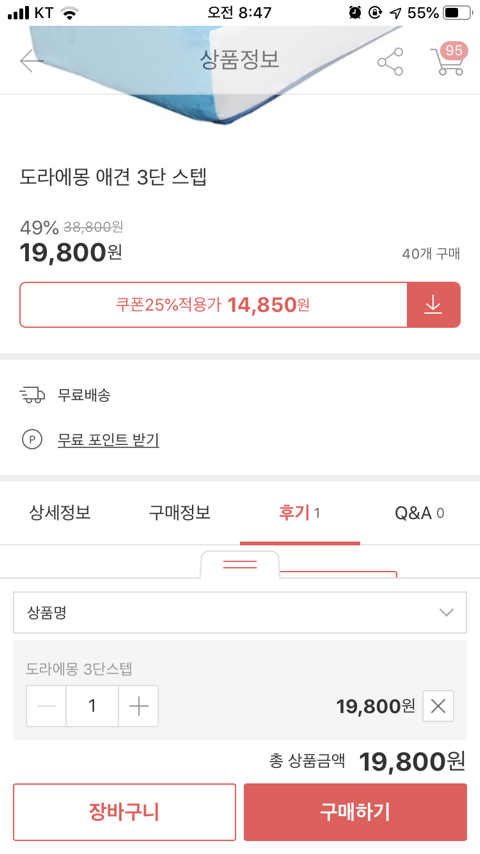This screenshot has height=854, width=480.
Task: Add to cart with 장바구니 button
Action: [124, 812]
